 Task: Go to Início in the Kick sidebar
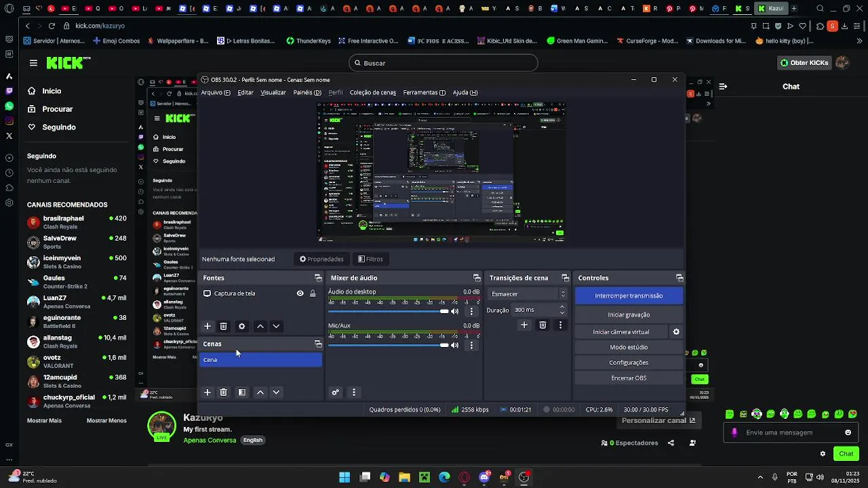pos(45,91)
